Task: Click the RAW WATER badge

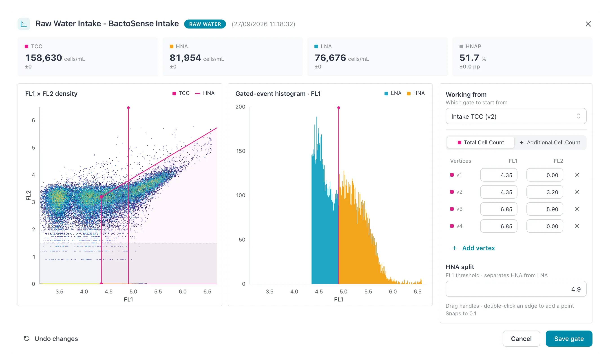Action: [205, 24]
